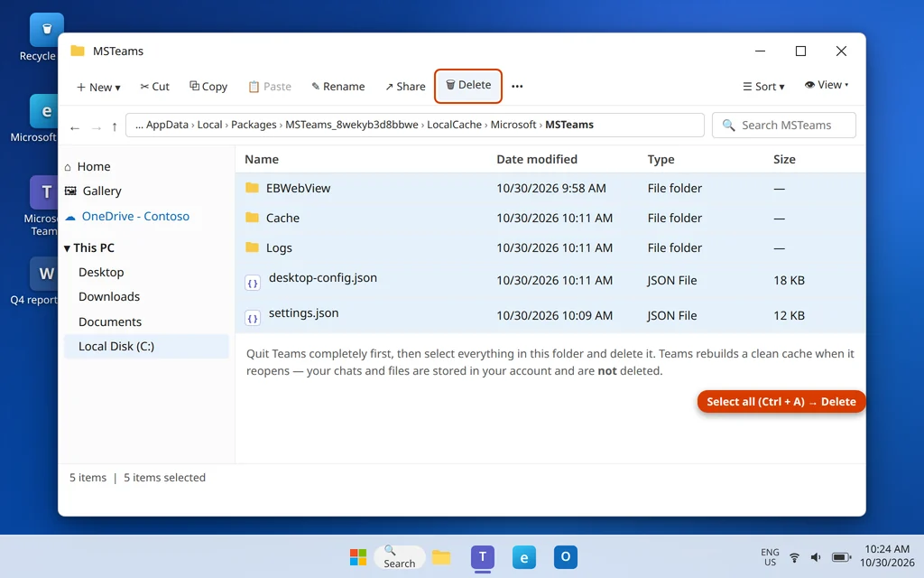Open File Explorer from the taskbar
The image size is (924, 578).
point(440,557)
